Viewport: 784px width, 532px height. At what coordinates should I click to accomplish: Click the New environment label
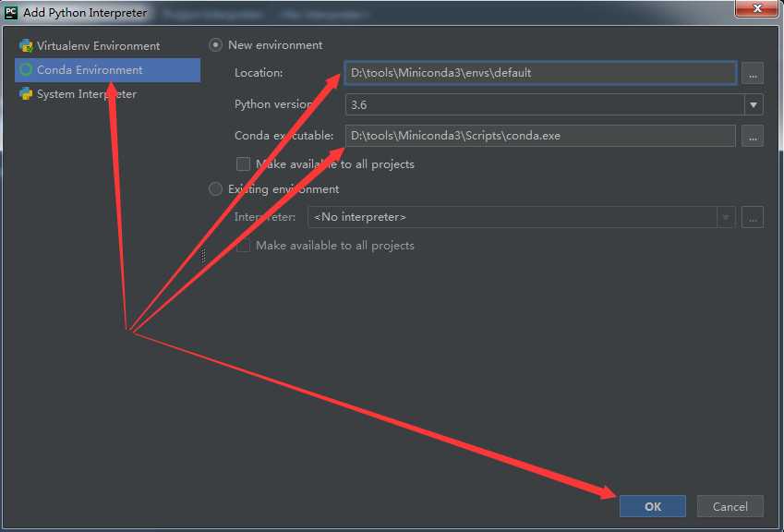click(275, 45)
